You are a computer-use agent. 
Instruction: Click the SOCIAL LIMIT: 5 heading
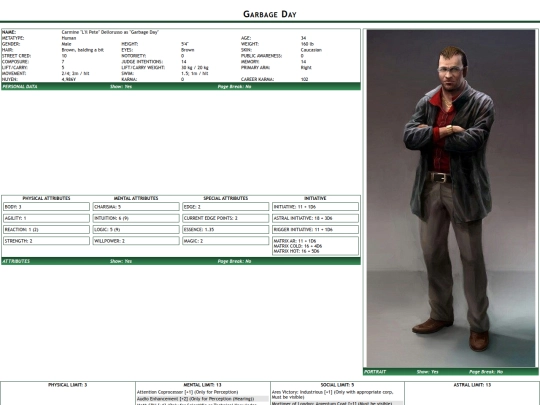pos(337,385)
